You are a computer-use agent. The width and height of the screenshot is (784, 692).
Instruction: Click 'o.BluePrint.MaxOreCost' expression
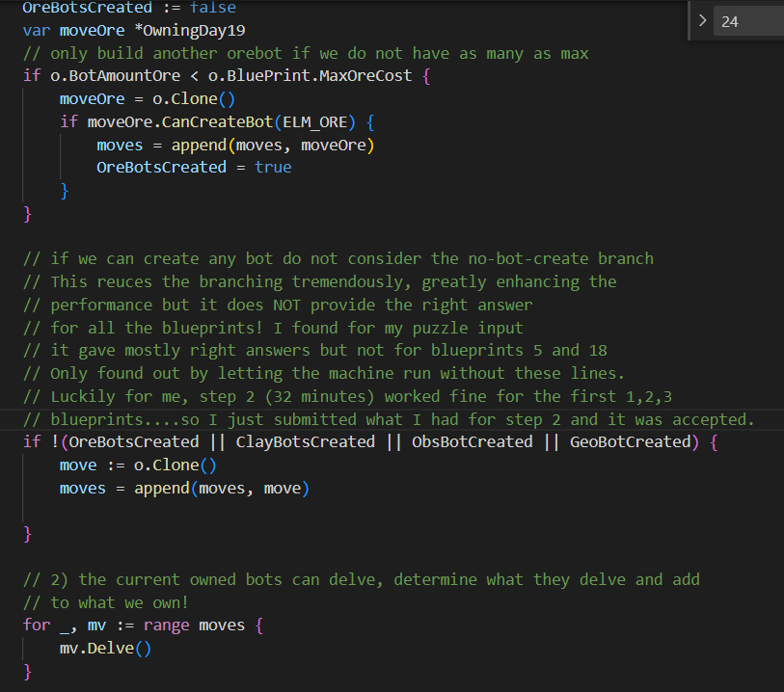310,76
